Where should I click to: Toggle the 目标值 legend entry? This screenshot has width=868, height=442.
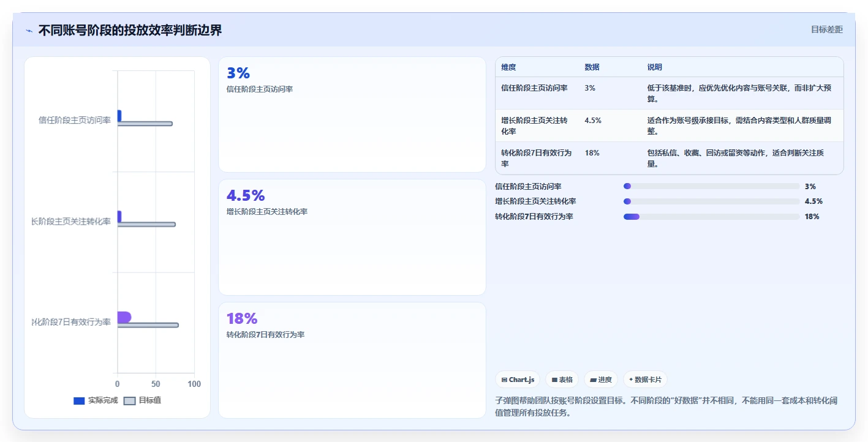tap(142, 400)
